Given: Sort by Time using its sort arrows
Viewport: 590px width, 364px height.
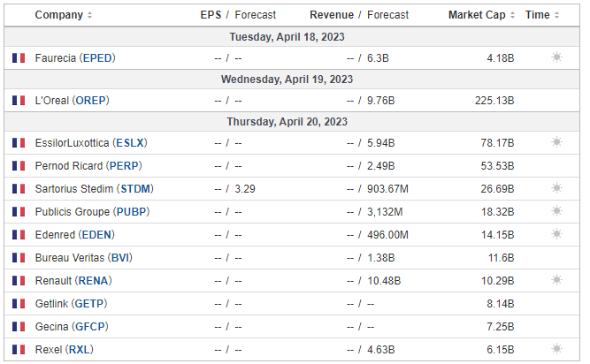Looking at the screenshot, I should (556, 15).
